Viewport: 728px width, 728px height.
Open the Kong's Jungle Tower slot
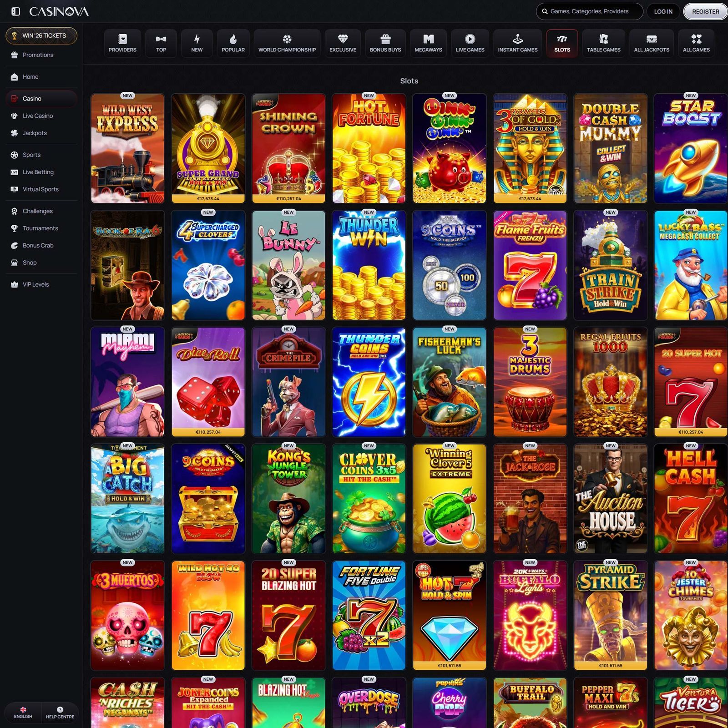click(288, 499)
